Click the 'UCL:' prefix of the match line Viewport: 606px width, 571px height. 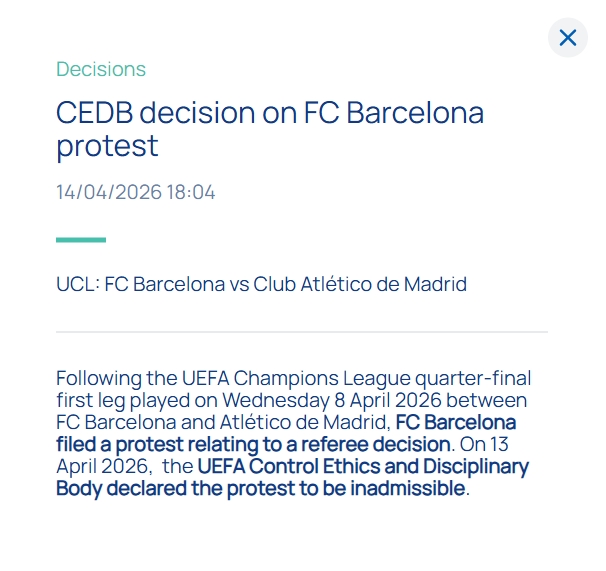pyautogui.click(x=77, y=284)
